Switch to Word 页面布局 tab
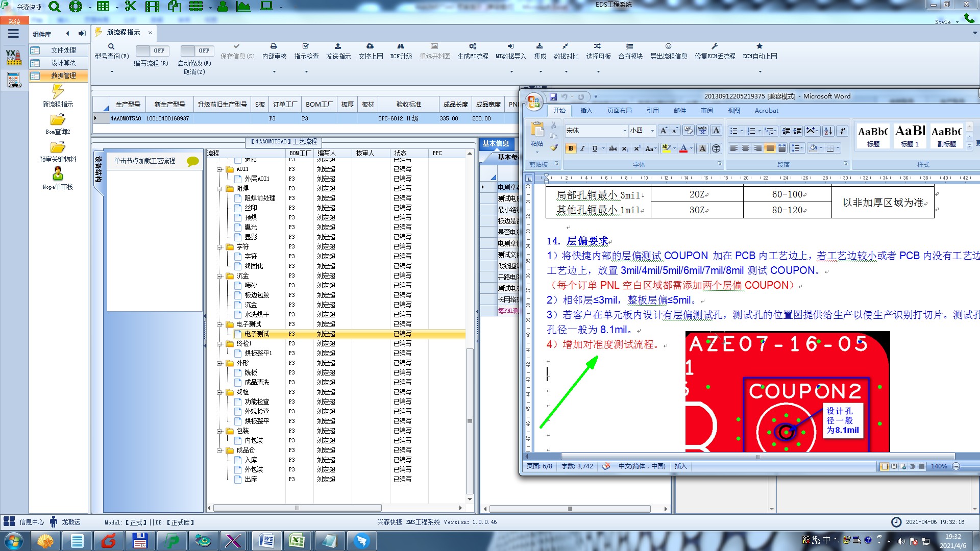This screenshot has width=980, height=551. [619, 111]
